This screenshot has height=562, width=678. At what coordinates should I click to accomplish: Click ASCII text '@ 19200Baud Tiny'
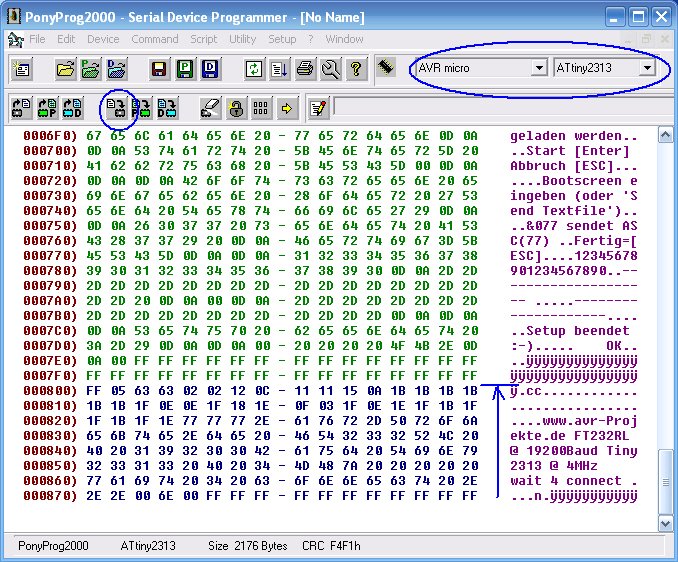point(573,451)
